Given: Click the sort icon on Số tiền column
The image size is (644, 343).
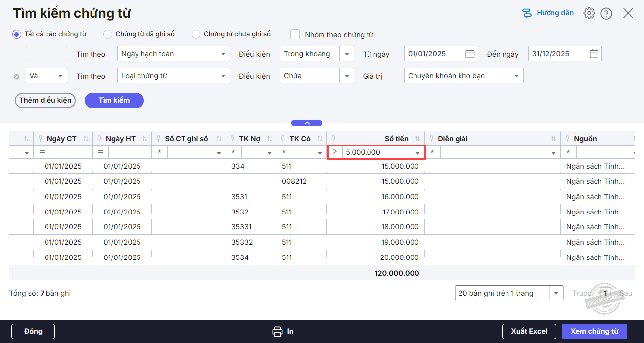Looking at the screenshot, I should pos(418,139).
